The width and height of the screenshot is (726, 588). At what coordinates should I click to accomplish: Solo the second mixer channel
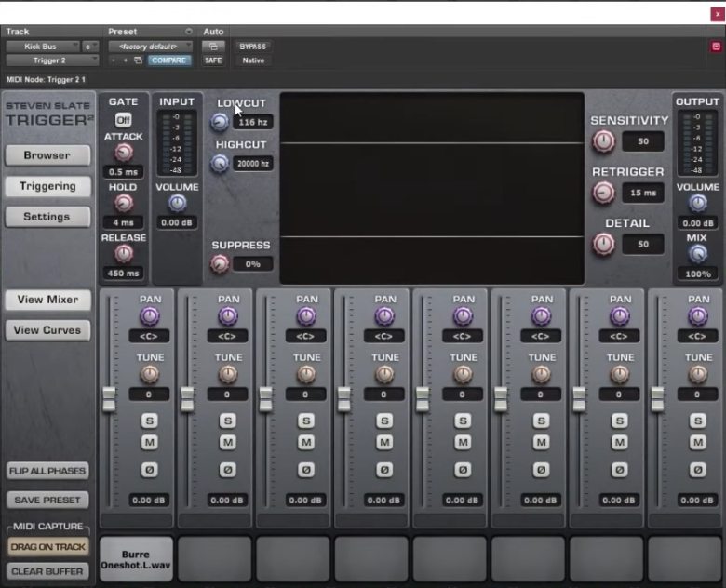coord(227,421)
